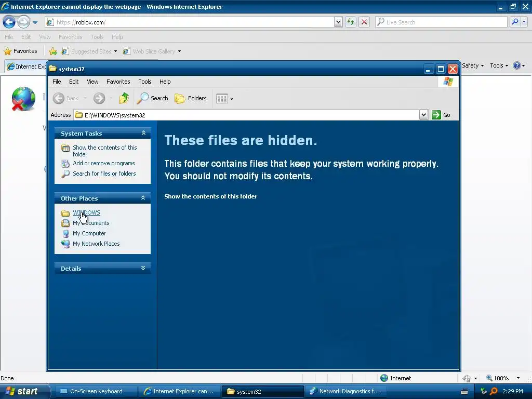Click the Forward arrow in system32 toolbar
The image size is (532, 399).
(x=99, y=98)
